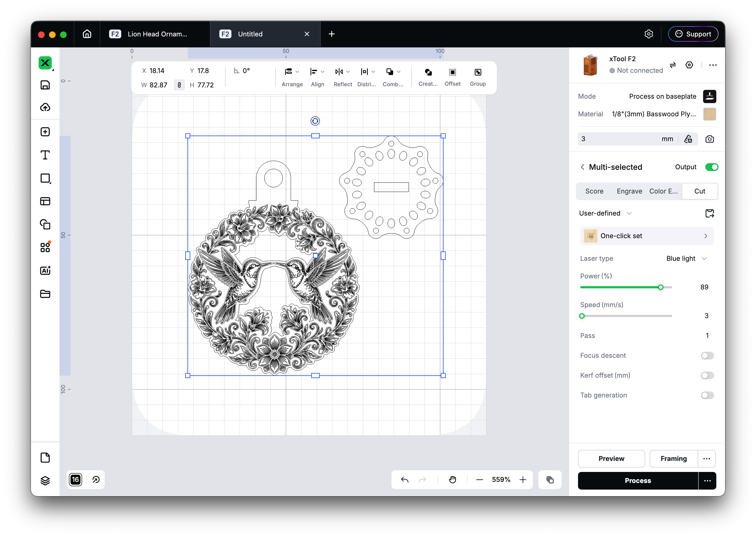756x537 pixels.
Task: Open more options next to Framing
Action: (x=707, y=459)
